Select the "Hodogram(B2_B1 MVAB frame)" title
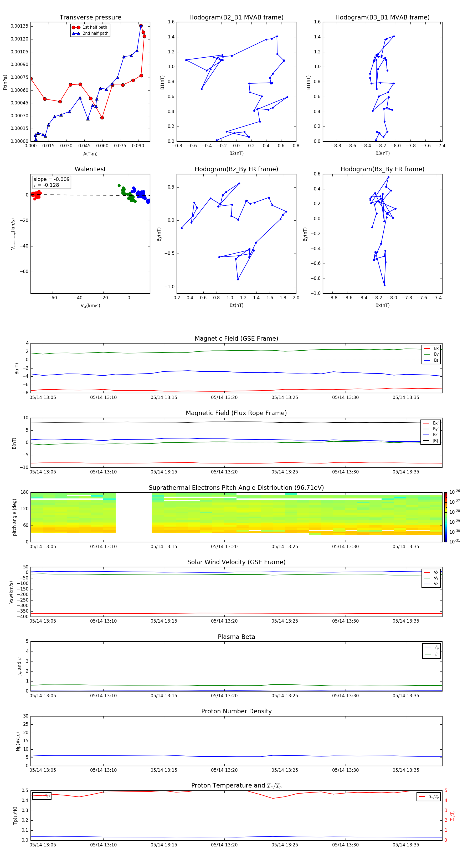 pos(236,18)
